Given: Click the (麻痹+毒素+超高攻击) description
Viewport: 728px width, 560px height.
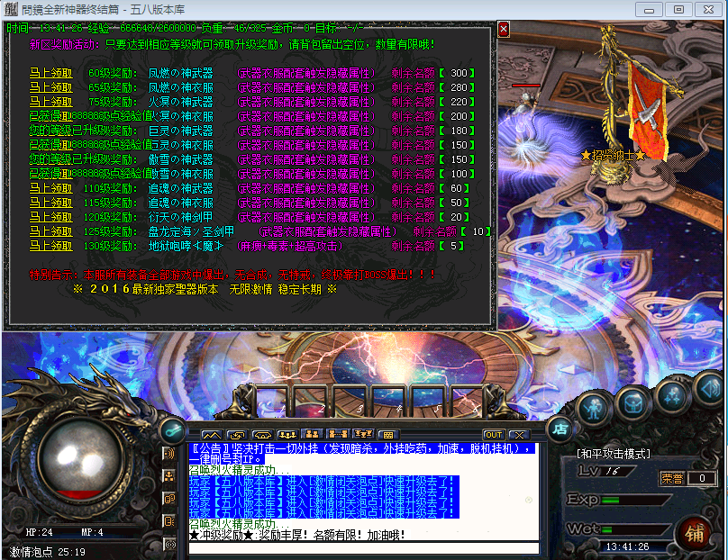Looking at the screenshot, I should (290, 247).
